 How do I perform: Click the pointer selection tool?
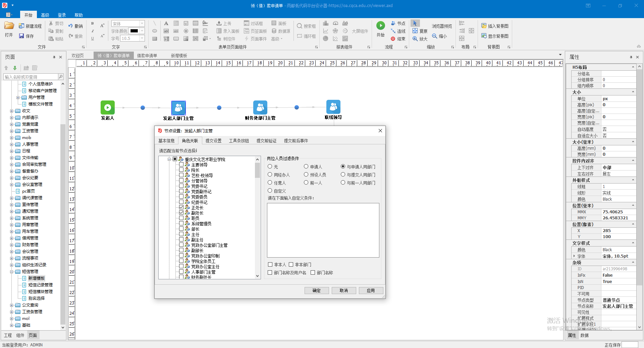tap(415, 23)
